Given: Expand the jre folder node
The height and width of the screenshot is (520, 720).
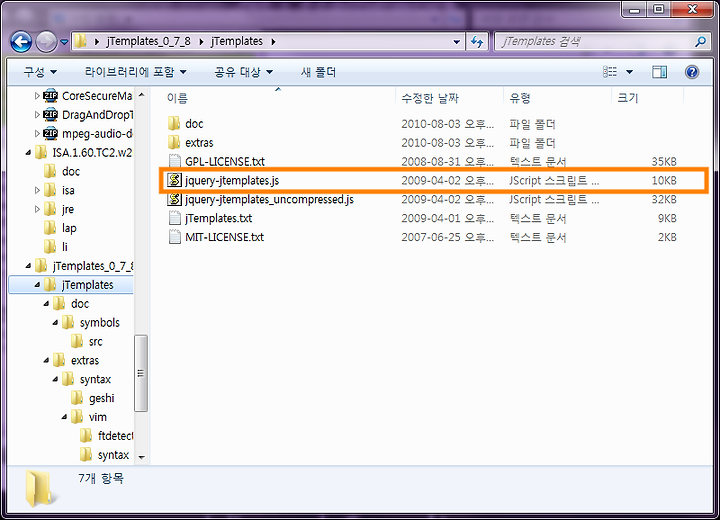Looking at the screenshot, I should click(x=37, y=209).
